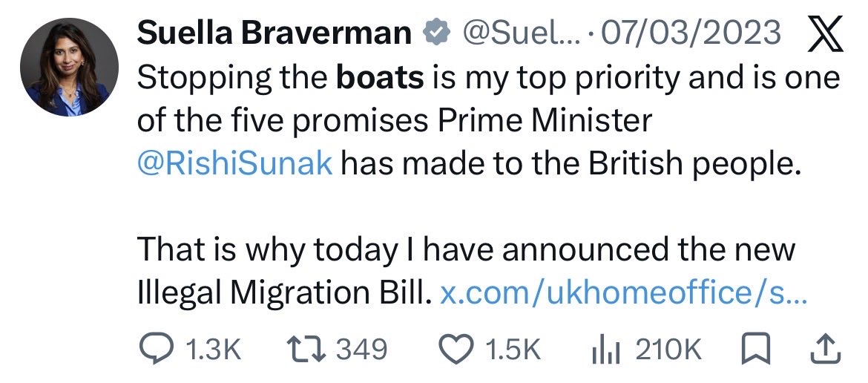Screen dimensions: 868x383
Task: Click the truncated @Suel... handle
Action: 520,33
